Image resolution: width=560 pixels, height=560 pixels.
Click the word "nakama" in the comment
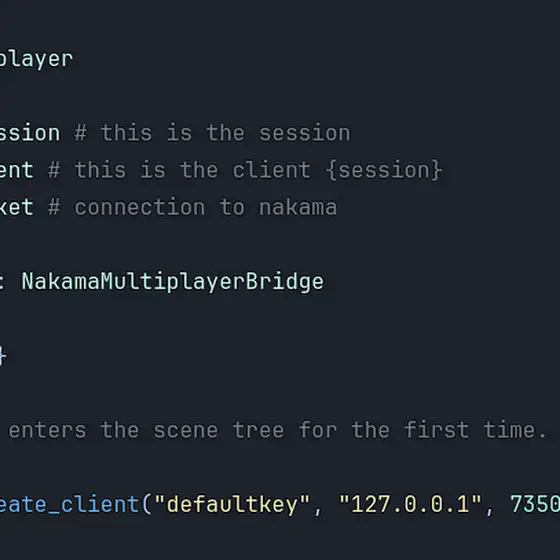coord(298,207)
